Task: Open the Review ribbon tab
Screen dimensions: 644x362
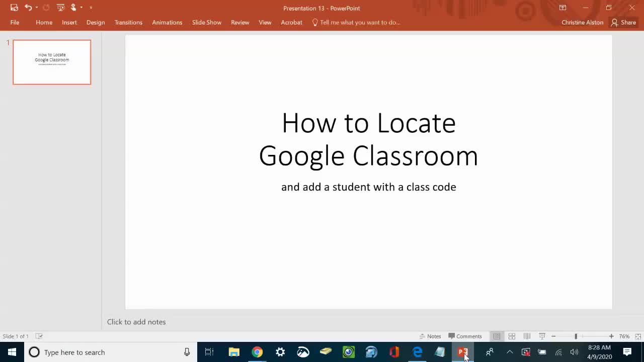Action: pos(240,22)
